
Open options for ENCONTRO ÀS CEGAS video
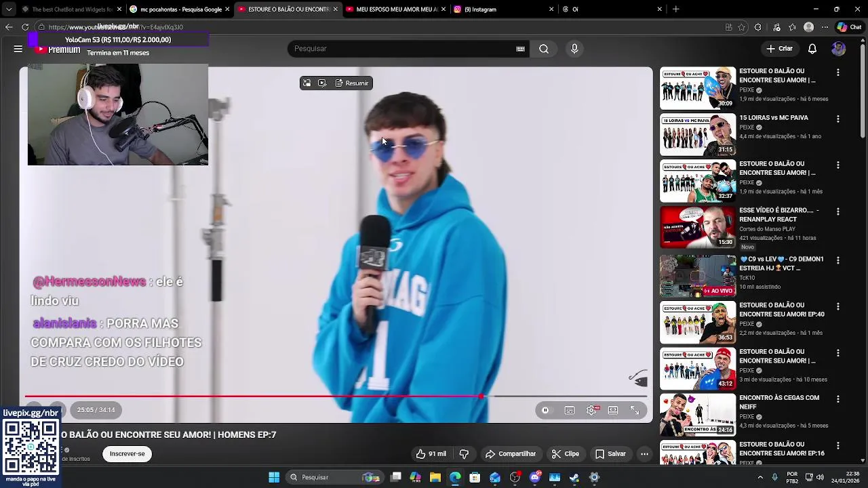point(838,400)
